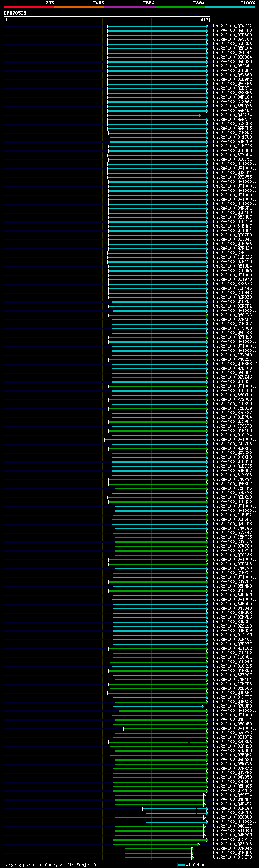Select the UniRef100_Q42224 label

point(232,115)
